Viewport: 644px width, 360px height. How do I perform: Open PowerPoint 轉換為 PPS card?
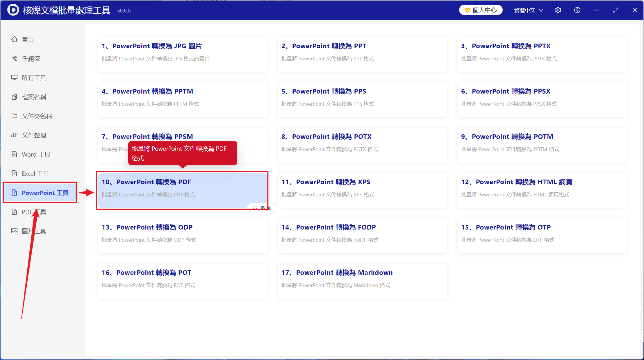point(362,100)
